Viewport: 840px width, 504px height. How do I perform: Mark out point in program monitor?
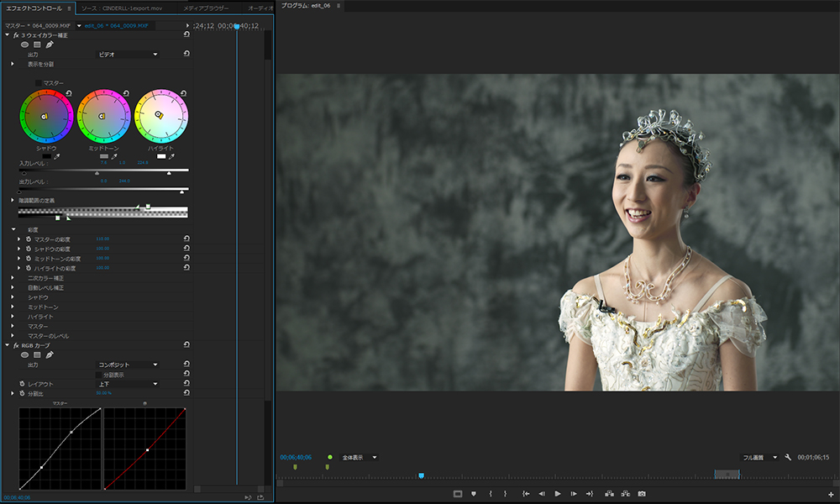[505, 493]
